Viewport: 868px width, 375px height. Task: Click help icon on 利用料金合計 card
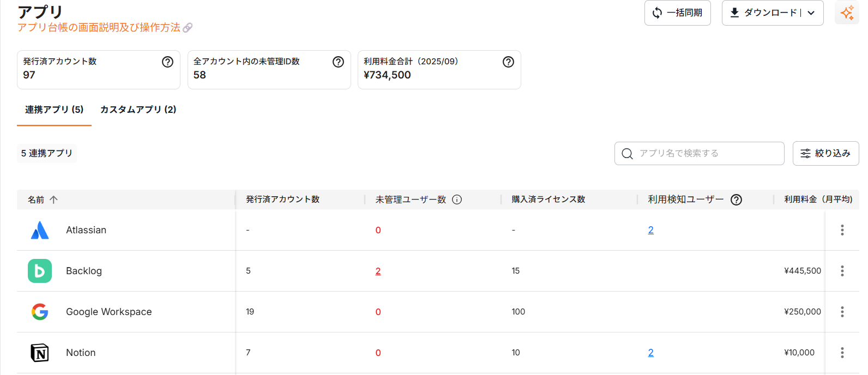(x=508, y=62)
